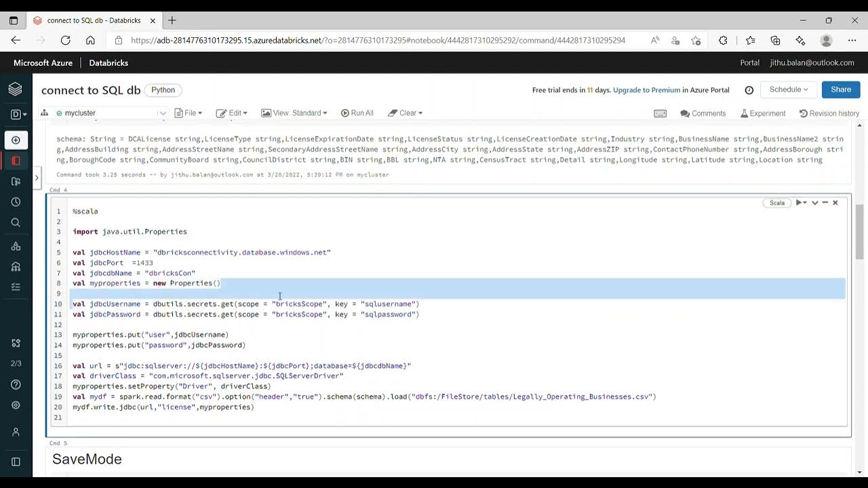868x488 pixels.
Task: Click the 2/3 onboarding progress indicator
Action: pyautogui.click(x=16, y=363)
